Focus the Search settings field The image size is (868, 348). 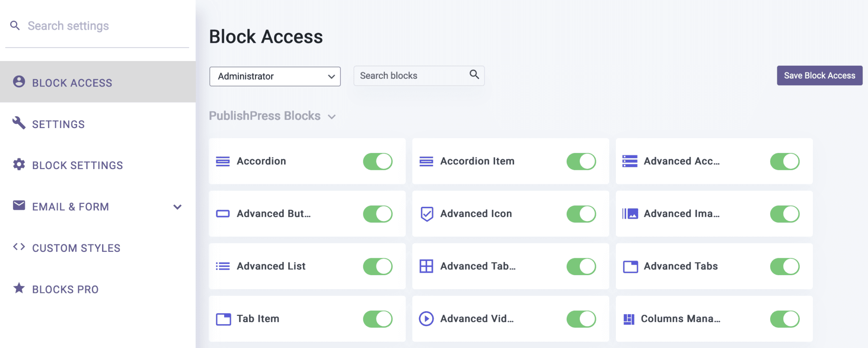[x=97, y=26]
